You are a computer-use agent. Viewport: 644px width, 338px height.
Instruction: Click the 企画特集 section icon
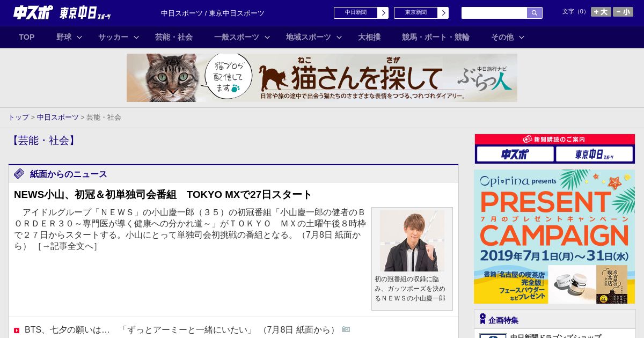coord(482,319)
